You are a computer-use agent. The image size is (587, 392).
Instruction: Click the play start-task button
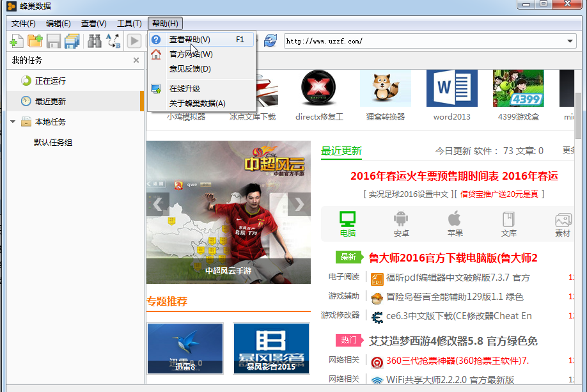134,41
